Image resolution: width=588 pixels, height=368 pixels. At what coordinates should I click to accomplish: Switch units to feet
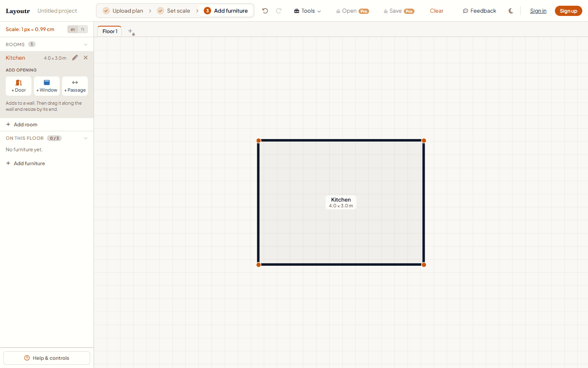pos(83,29)
